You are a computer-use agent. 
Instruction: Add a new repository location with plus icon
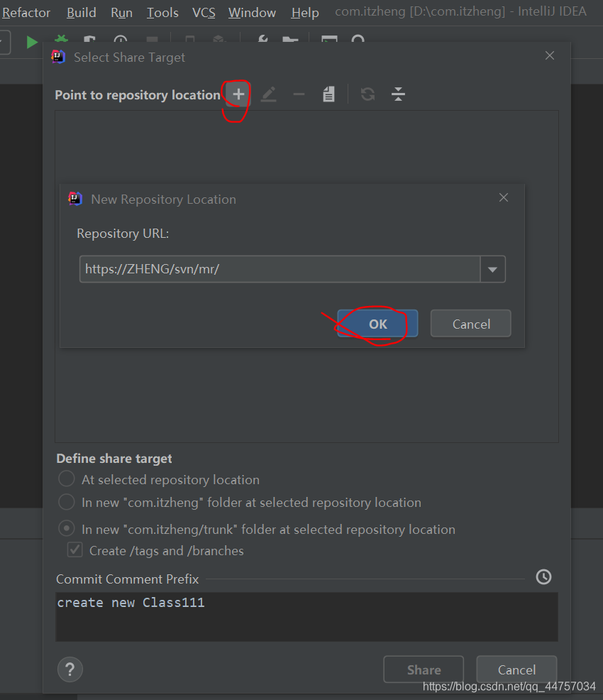pos(238,94)
